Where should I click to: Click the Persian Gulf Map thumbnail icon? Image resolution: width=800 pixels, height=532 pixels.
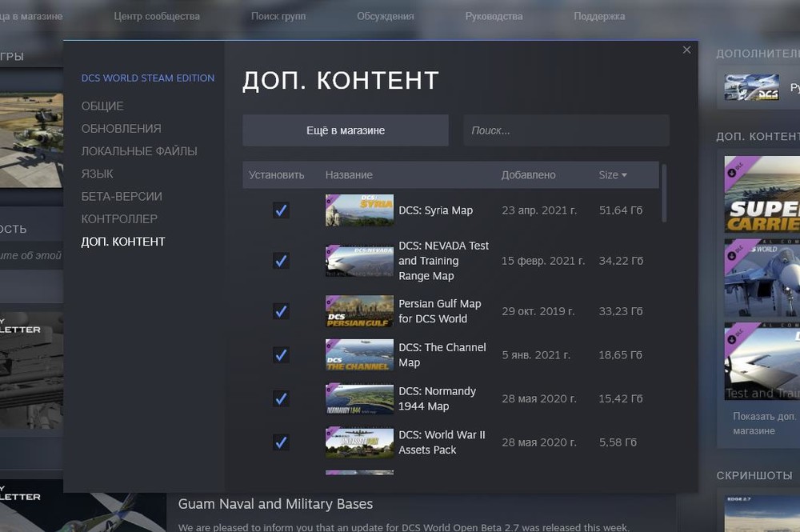pyautogui.click(x=359, y=311)
